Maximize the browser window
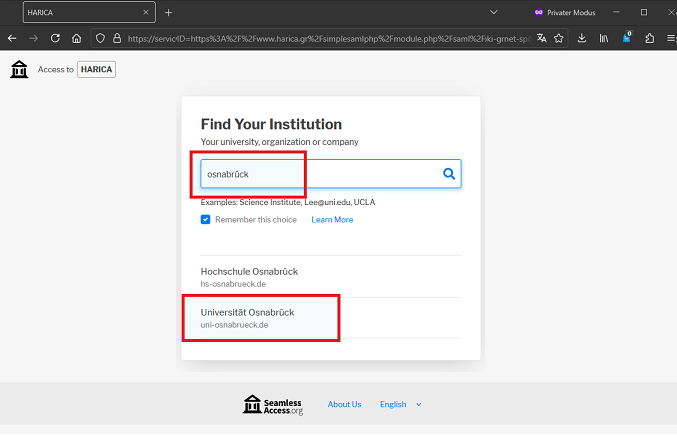This screenshot has width=677, height=435. [x=644, y=13]
